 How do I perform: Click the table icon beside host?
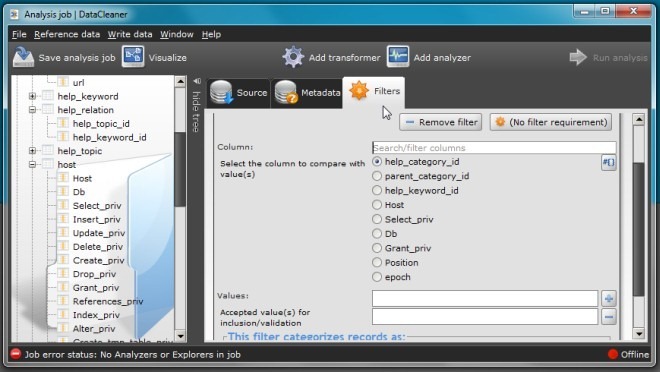tap(48, 164)
